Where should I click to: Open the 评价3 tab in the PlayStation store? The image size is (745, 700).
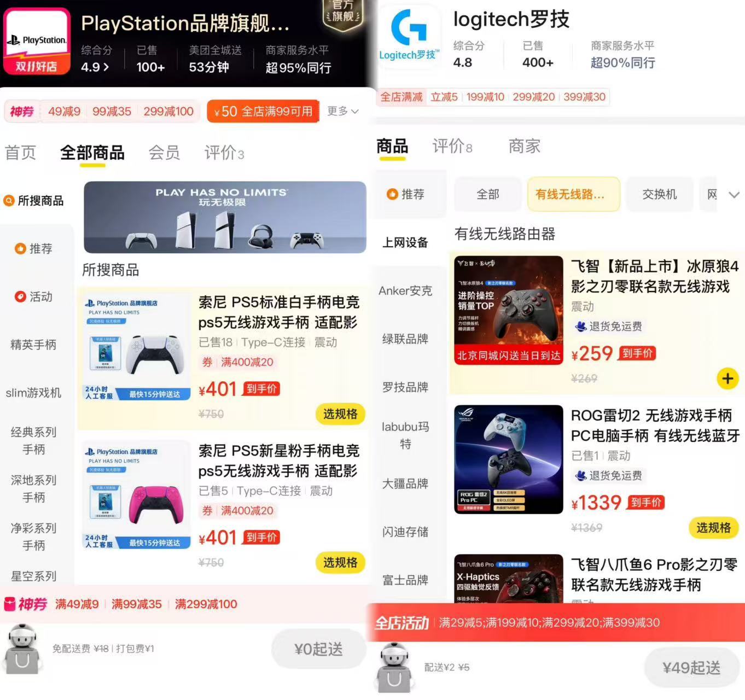point(224,153)
